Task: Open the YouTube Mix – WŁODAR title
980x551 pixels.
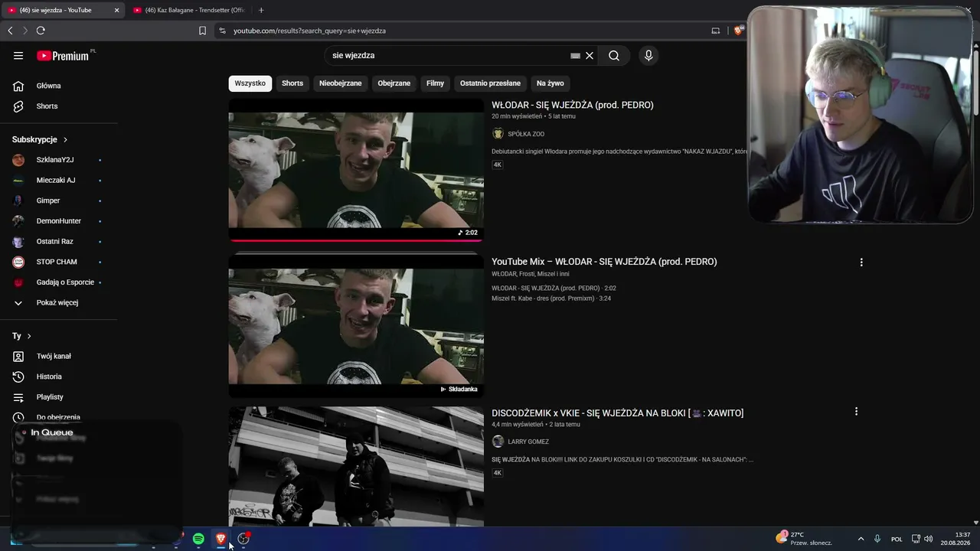Action: click(x=604, y=262)
